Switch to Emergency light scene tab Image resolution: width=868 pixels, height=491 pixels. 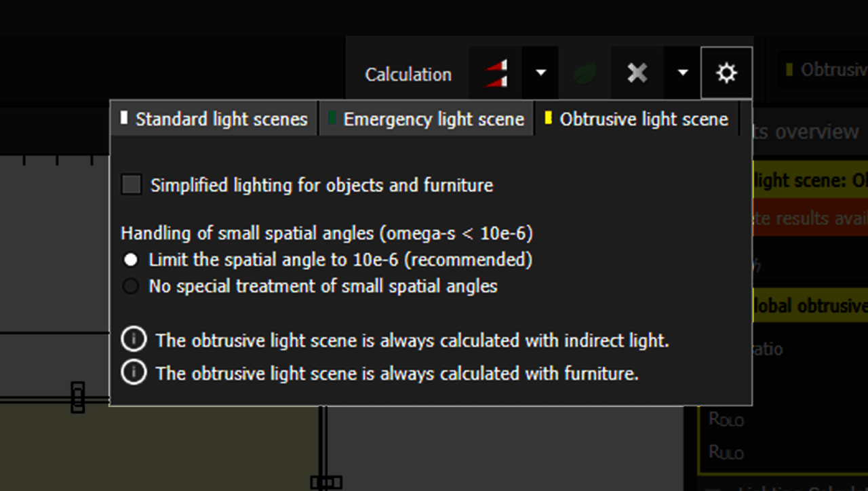427,119
